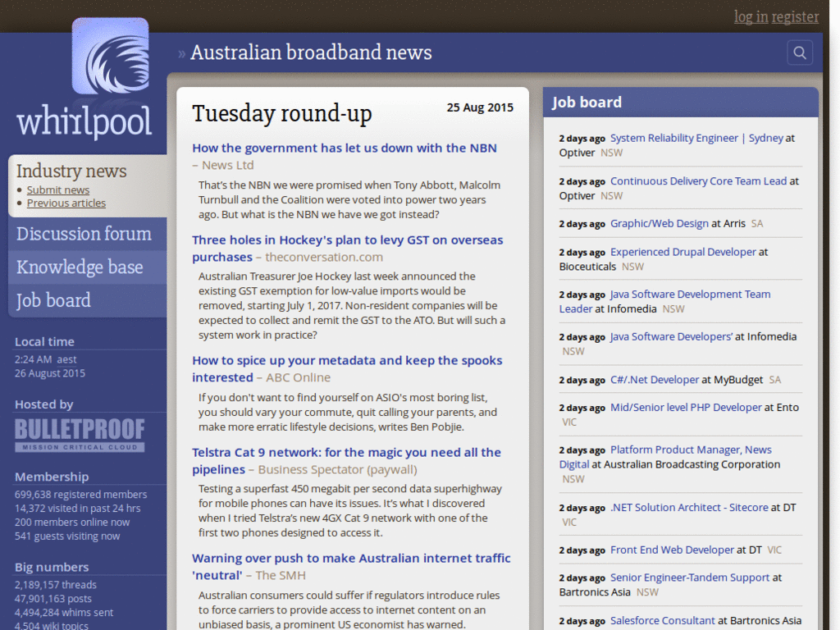This screenshot has height=630, width=840.
Task: Open .NET Solution Architect - Sitecore job
Action: pyautogui.click(x=689, y=507)
